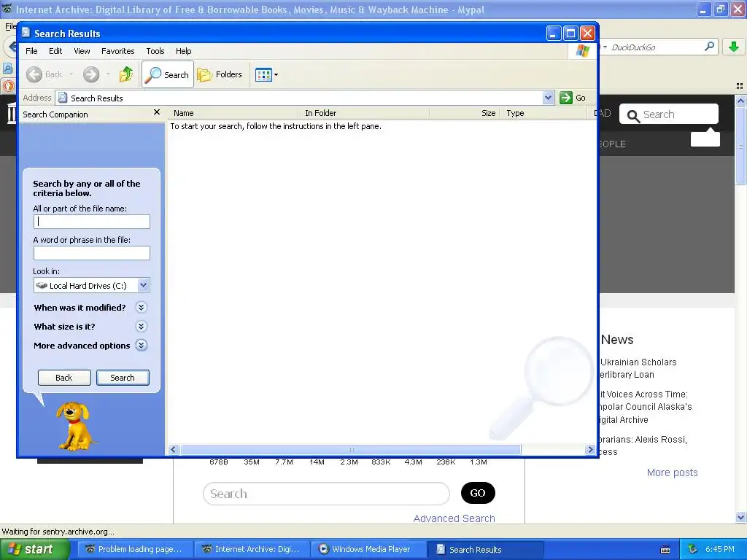Open the Look in drive dropdown
The height and width of the screenshot is (560, 747).
(144, 285)
